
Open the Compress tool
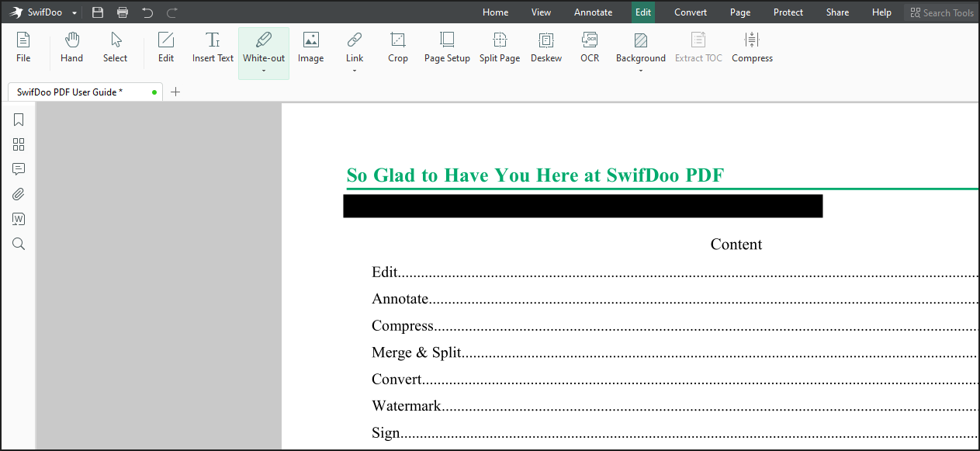tap(752, 47)
